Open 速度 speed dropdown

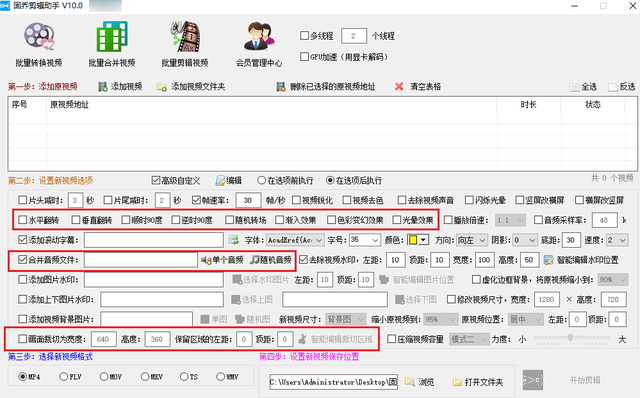pyautogui.click(x=617, y=240)
